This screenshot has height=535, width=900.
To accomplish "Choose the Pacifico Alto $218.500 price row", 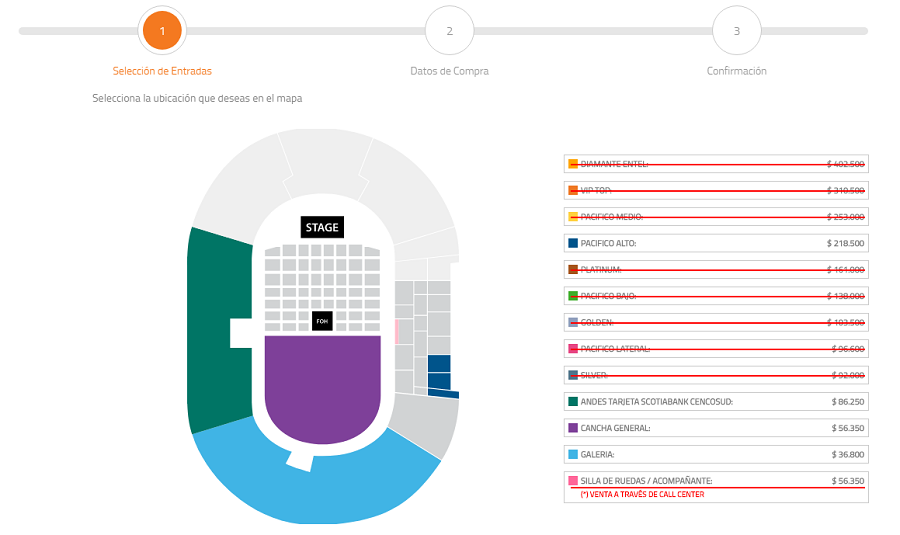I will pyautogui.click(x=715, y=243).
